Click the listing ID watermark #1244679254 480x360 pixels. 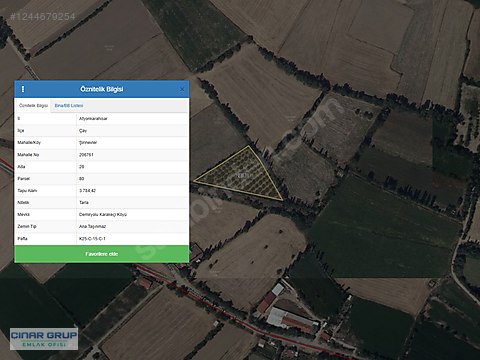pos(43,17)
